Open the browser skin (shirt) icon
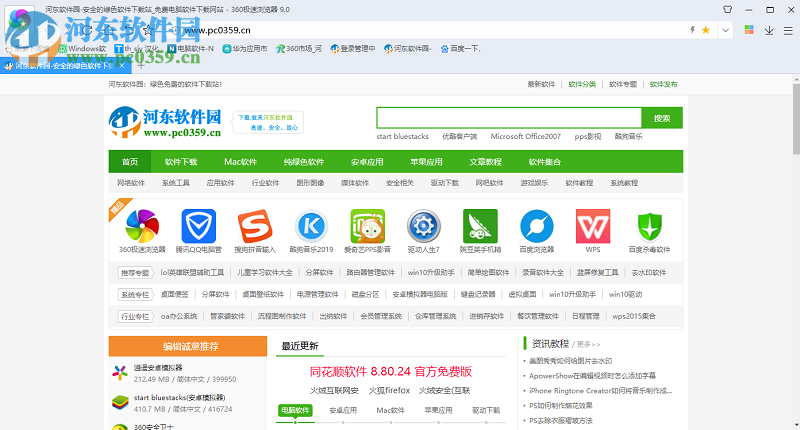The width and height of the screenshot is (800, 430). tap(728, 9)
